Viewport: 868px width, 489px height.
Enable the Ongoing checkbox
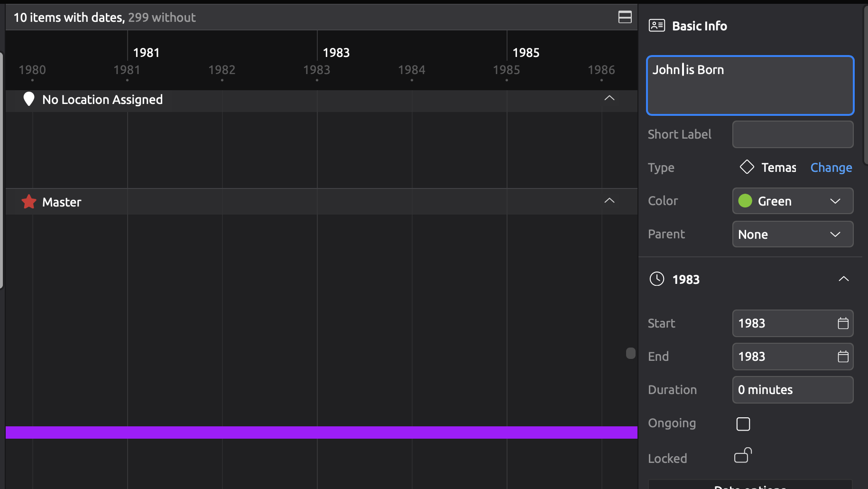[x=743, y=423]
